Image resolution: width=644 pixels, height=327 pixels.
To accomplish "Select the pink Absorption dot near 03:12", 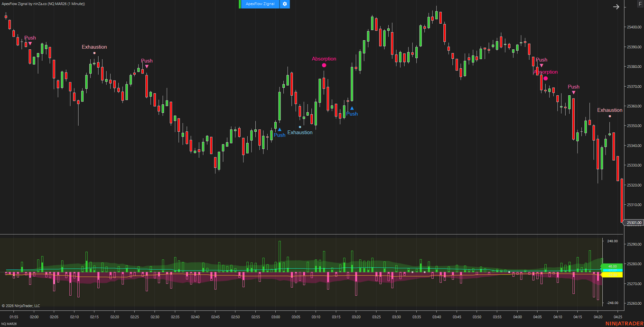I will [324, 65].
